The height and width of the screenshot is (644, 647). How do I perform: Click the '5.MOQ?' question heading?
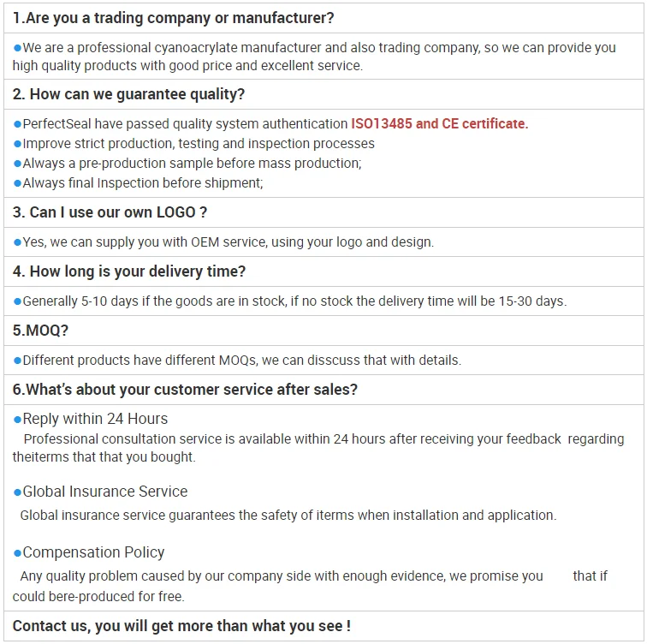click(40, 331)
